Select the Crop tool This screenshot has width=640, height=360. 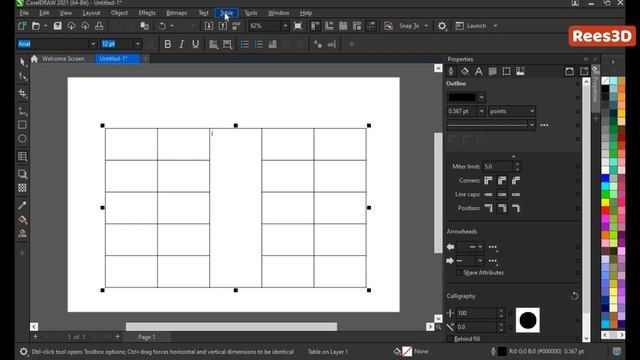pyautogui.click(x=22, y=94)
